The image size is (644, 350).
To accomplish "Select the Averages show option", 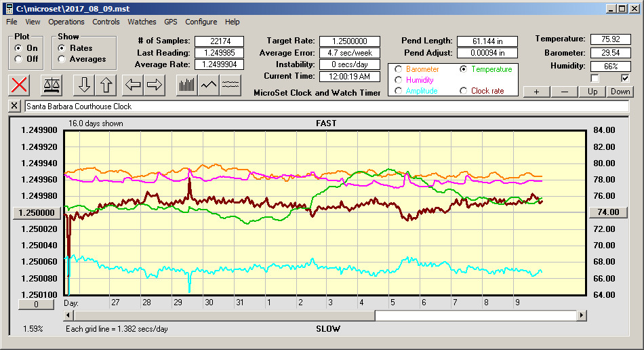I will point(62,59).
